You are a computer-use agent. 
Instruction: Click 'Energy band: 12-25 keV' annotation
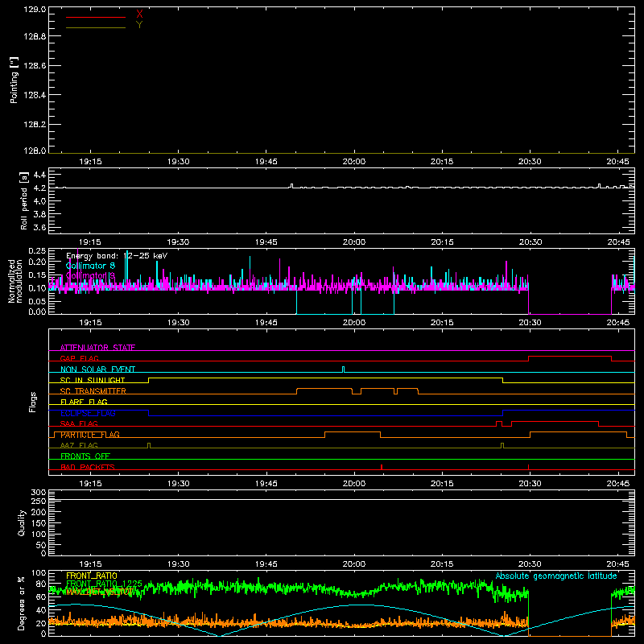coord(117,256)
